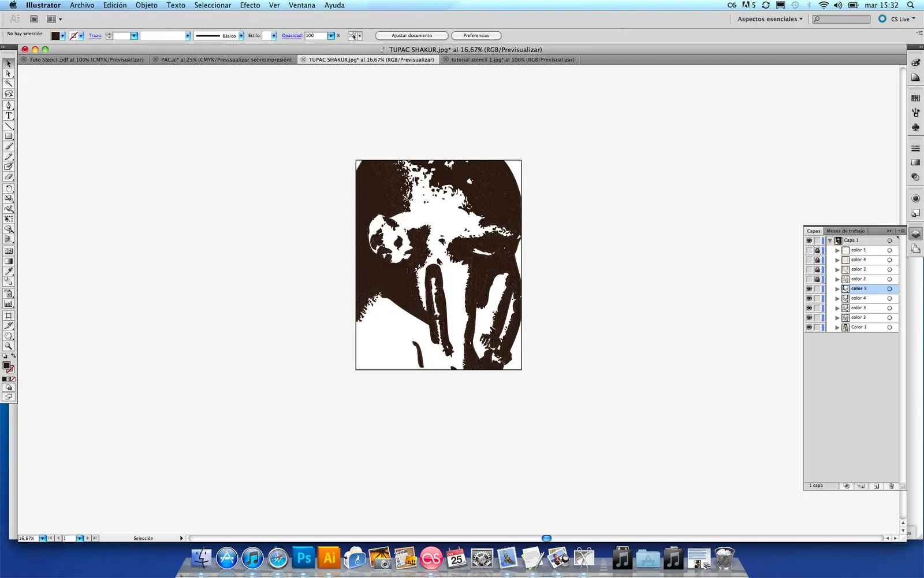Screen dimensions: 924x578
Task: Open Photoshop from the Dock
Action: (303, 558)
